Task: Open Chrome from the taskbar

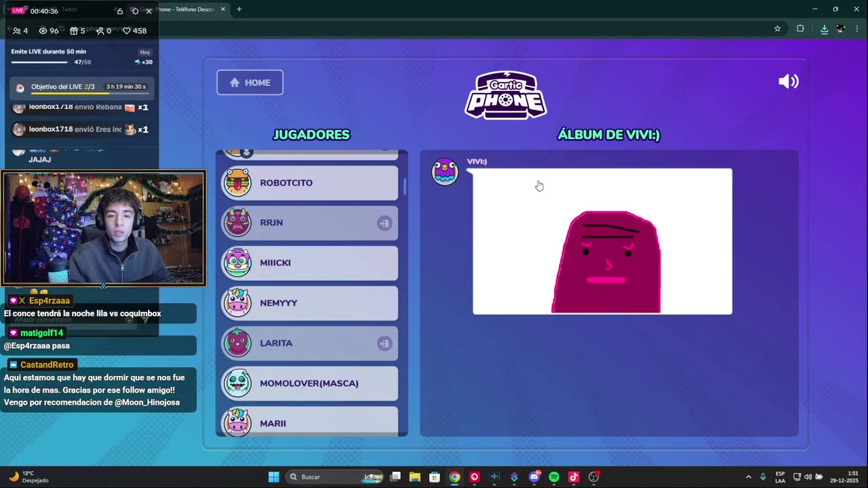Action: [454, 476]
